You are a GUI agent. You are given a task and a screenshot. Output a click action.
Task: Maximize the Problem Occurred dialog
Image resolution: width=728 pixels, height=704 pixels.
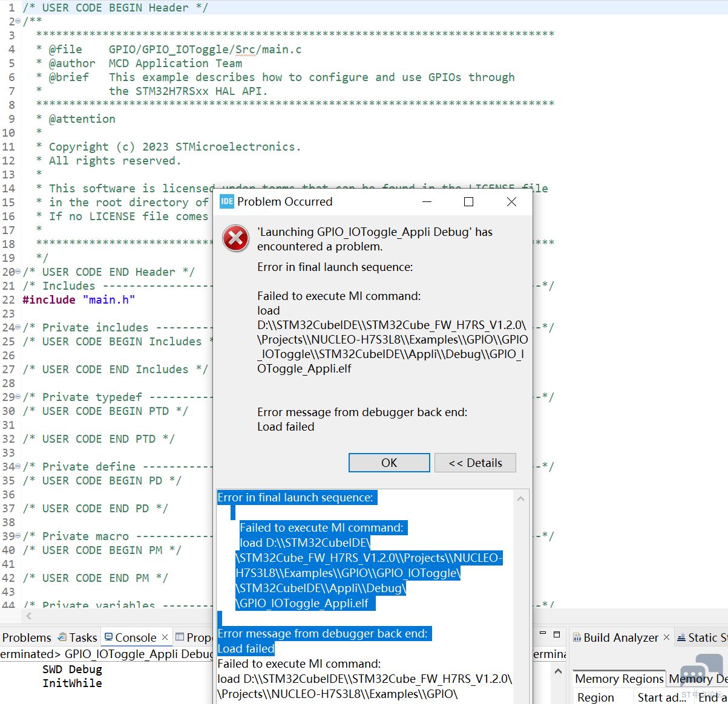click(468, 201)
